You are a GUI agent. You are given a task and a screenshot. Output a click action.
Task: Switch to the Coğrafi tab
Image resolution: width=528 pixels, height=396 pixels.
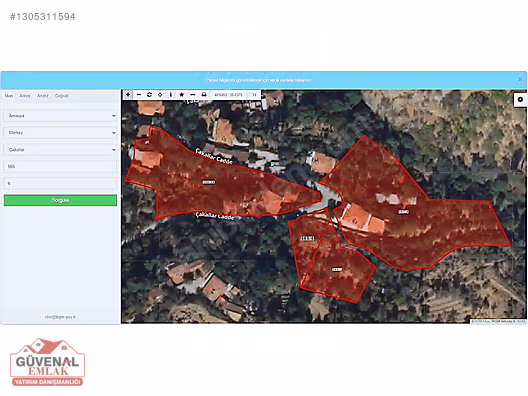62,96
